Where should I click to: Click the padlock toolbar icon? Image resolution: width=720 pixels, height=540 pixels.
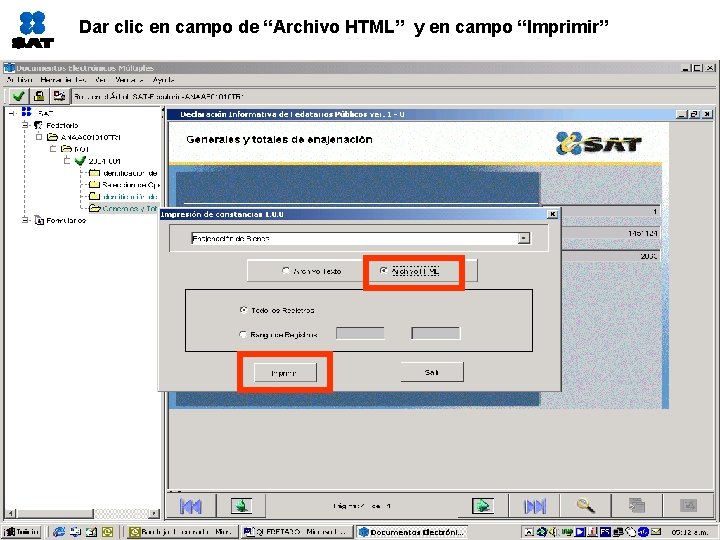point(39,96)
